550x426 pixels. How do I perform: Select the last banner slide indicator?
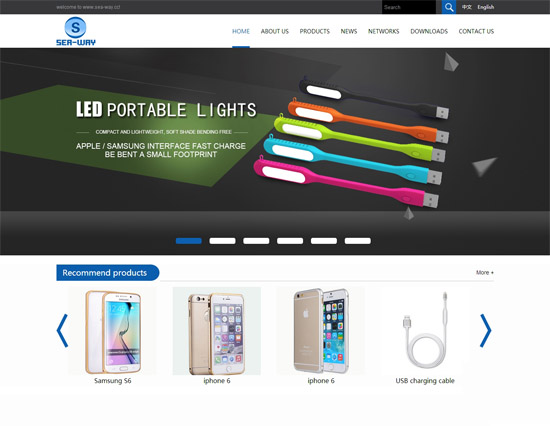[358, 241]
